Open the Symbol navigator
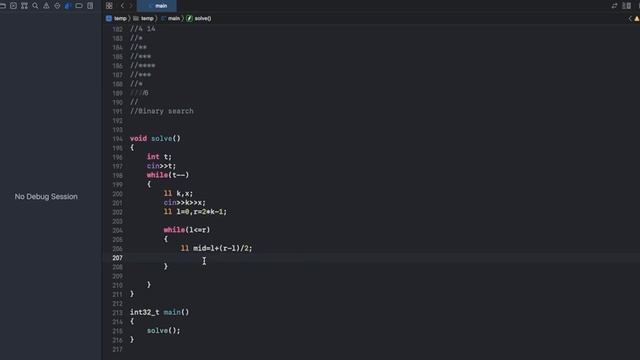This screenshot has width=640, height=360. point(24,6)
